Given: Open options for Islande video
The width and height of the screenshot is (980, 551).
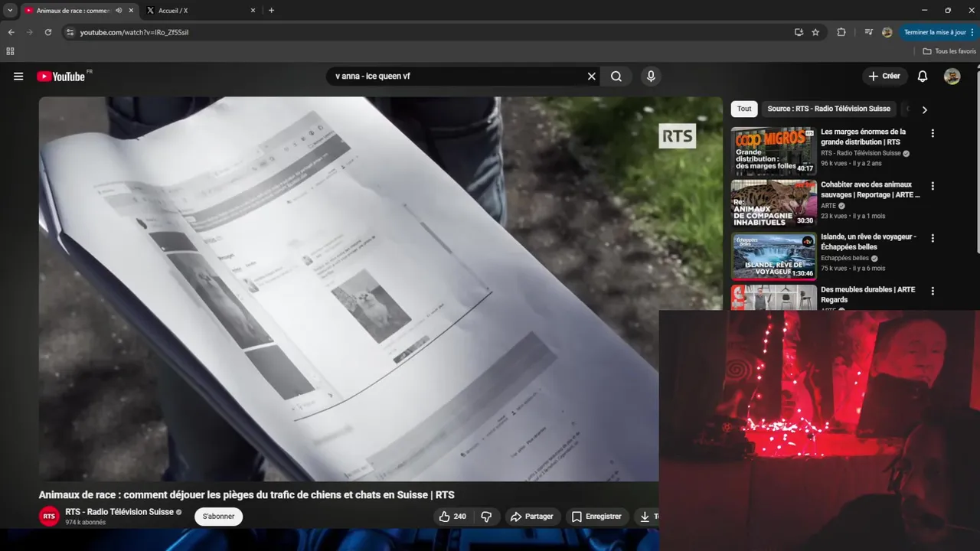Looking at the screenshot, I should point(932,238).
